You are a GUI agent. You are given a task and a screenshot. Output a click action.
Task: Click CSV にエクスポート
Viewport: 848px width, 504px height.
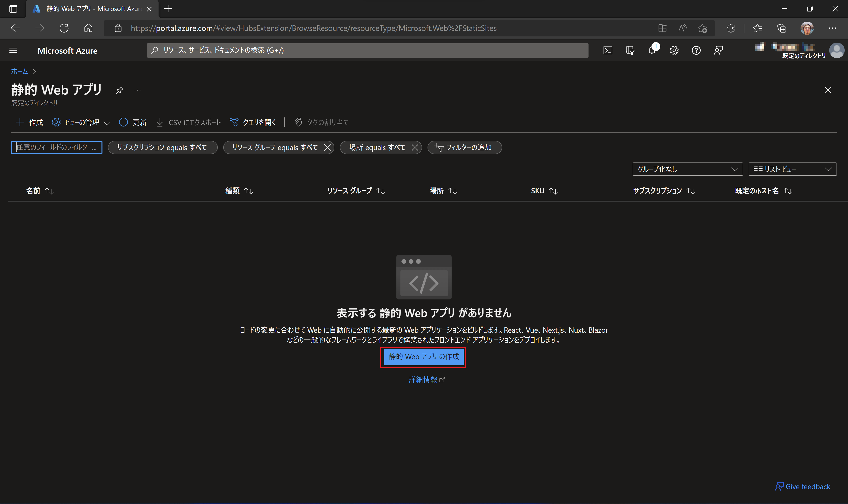pos(189,122)
